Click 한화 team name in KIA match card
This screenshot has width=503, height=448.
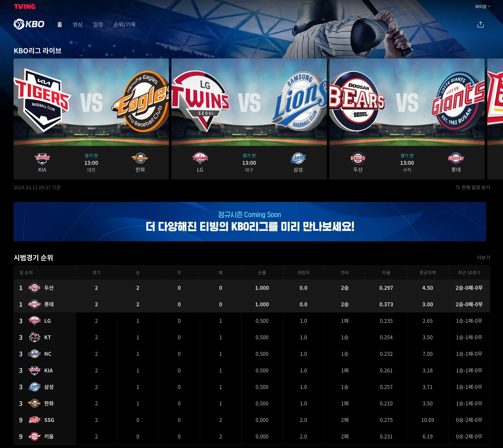pos(140,170)
